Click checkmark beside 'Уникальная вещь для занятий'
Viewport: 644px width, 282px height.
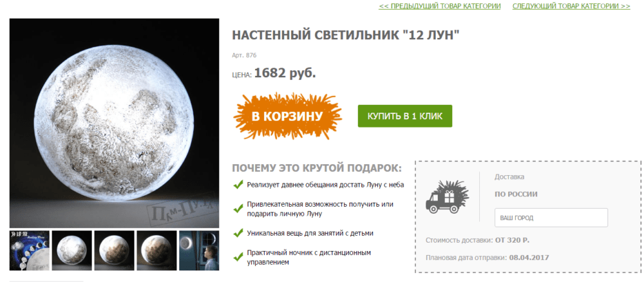pos(238,232)
